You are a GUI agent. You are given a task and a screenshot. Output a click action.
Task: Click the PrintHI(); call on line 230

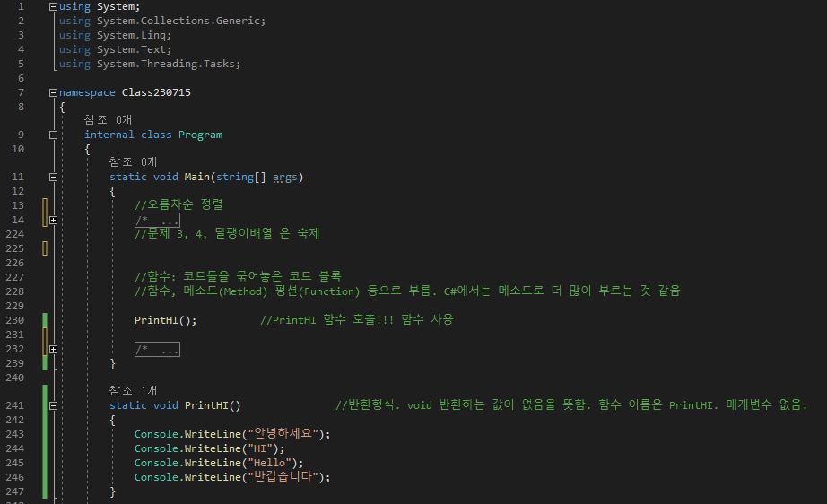[165, 320]
